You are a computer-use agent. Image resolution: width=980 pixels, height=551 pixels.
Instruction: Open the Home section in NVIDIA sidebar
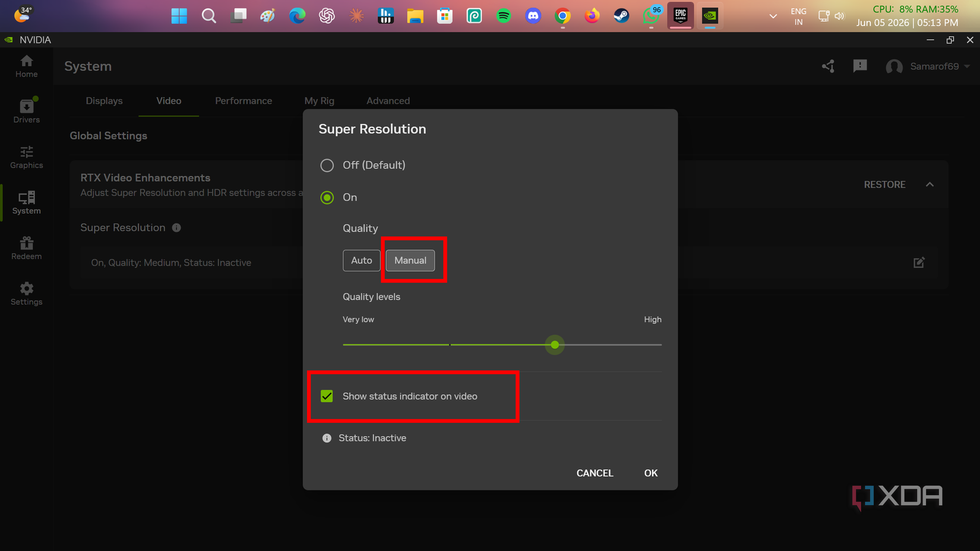(26, 66)
